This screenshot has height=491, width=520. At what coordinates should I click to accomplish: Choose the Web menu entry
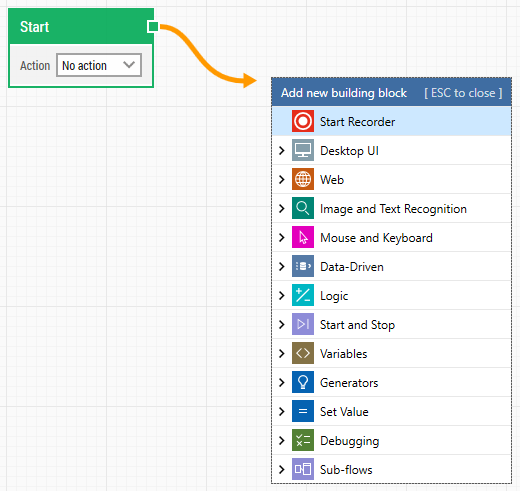[x=392, y=179]
